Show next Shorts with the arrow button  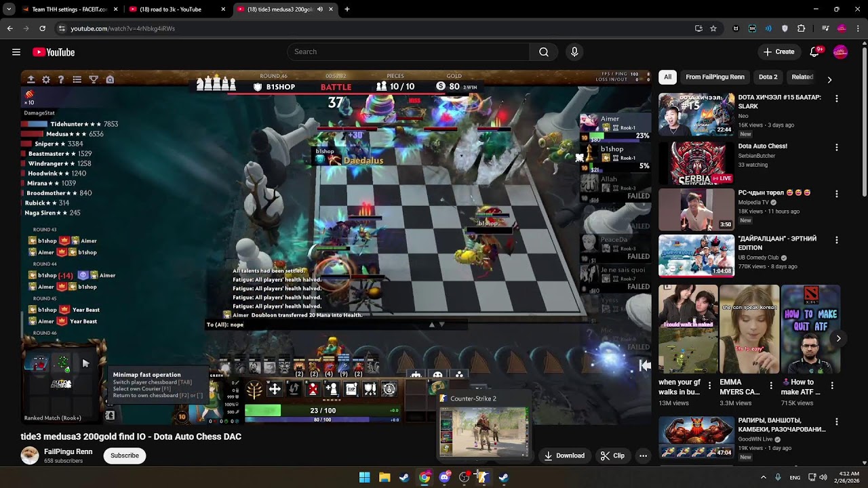pos(838,338)
